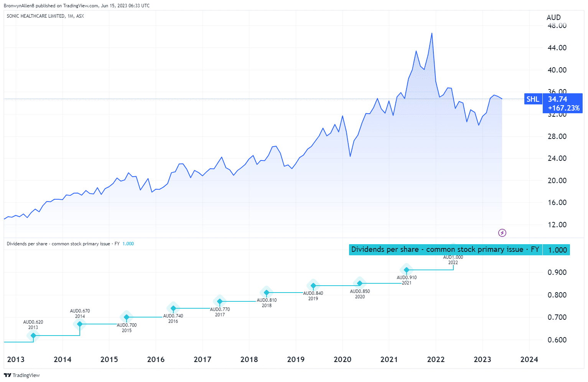The width and height of the screenshot is (588, 382).
Task: Select the 1.000 value on dividends scale
Action: pyautogui.click(x=556, y=250)
